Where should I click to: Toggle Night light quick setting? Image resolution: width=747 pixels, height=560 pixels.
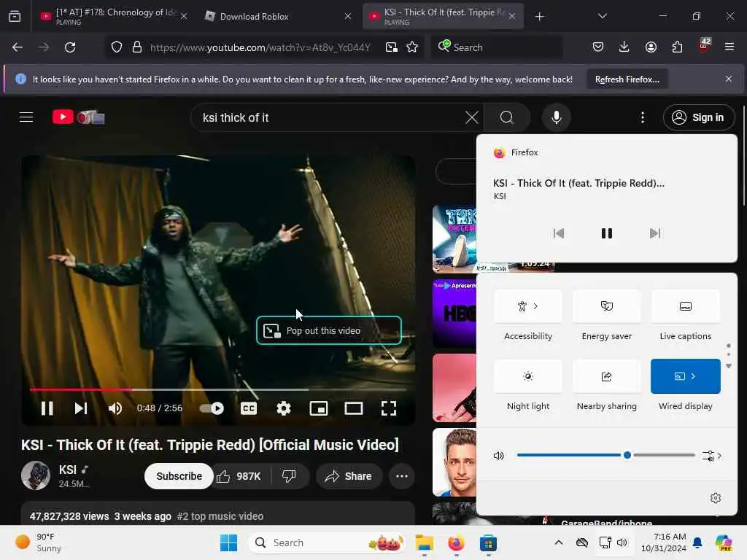[528, 376]
